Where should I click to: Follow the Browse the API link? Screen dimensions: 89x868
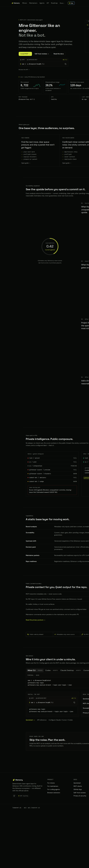tap(24, 70)
